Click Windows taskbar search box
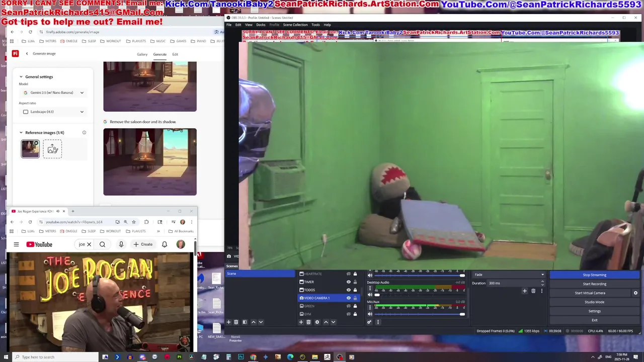 55,357
